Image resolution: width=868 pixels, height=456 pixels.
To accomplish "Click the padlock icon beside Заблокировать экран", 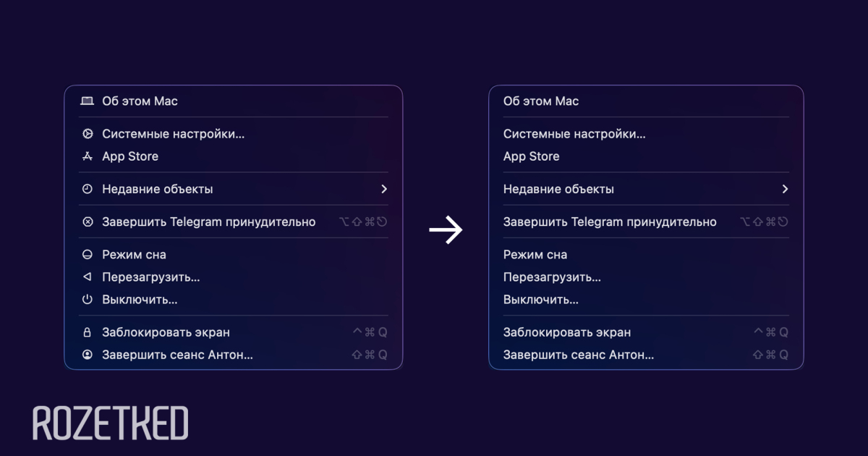I will [88, 333].
